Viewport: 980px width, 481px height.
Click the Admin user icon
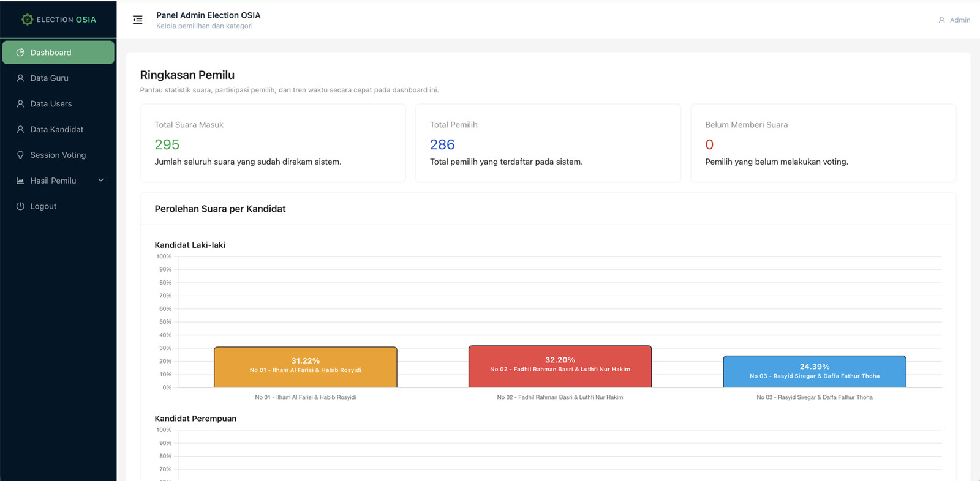(x=941, y=20)
